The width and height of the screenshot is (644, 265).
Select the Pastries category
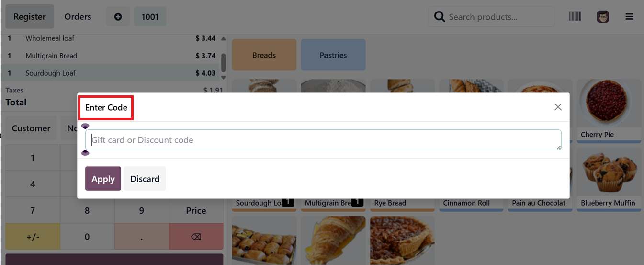(333, 55)
